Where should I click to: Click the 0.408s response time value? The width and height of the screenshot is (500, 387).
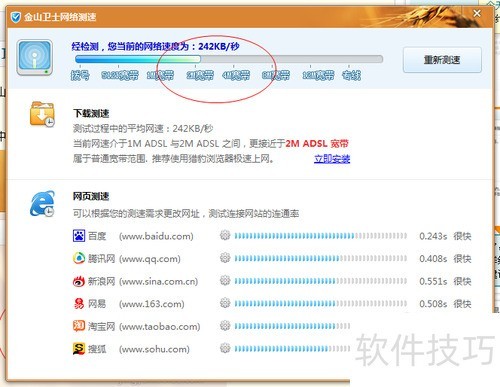[433, 259]
